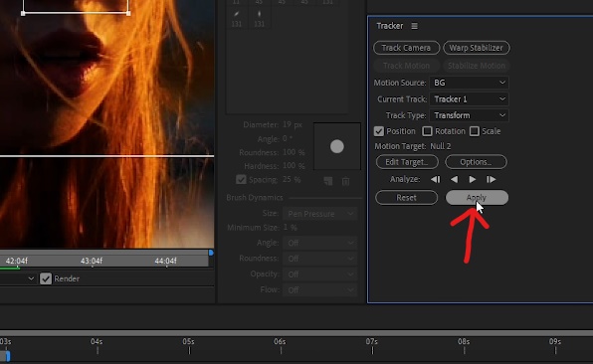The height and width of the screenshot is (364, 593).
Task: Analyze forward continuously
Action: [473, 180]
